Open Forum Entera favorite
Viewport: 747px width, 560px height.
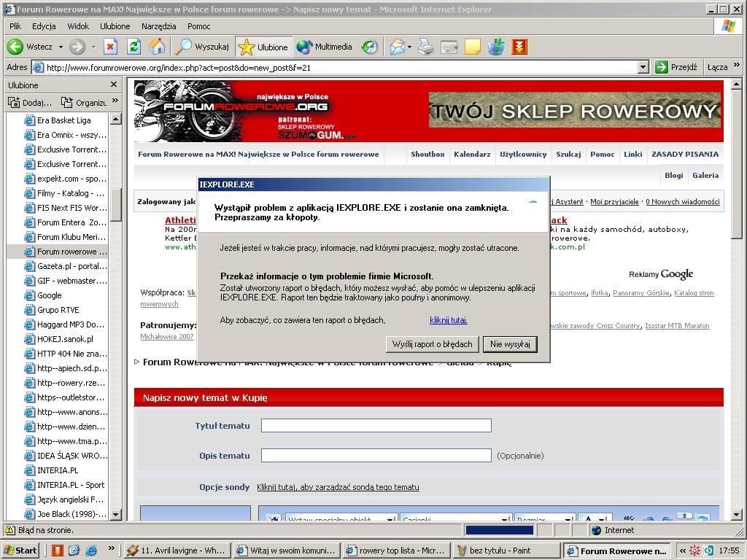[x=65, y=222]
